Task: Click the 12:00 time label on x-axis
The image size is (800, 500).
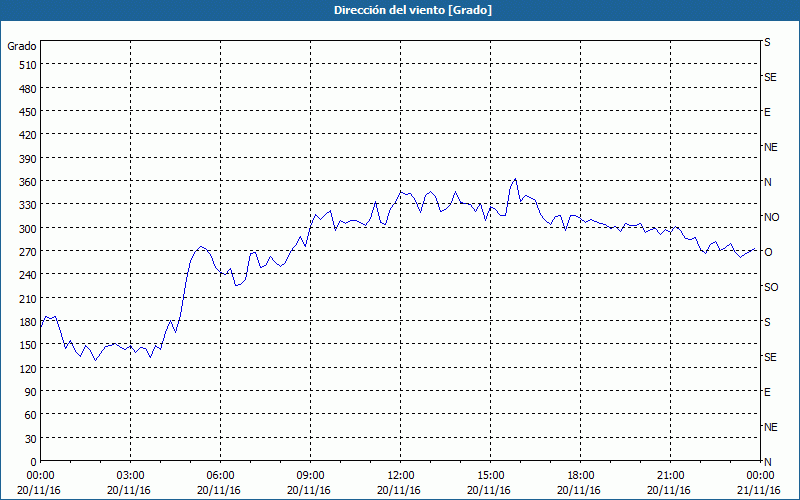Action: (401, 476)
